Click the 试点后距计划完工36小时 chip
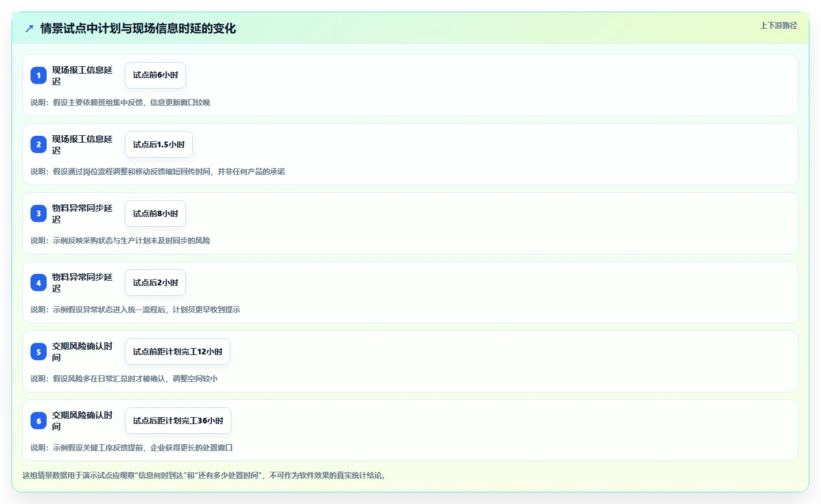Screen dimensions: 821x504 click(178, 421)
